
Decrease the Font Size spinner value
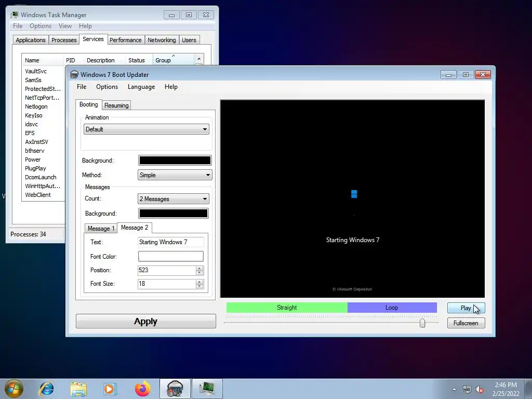pyautogui.click(x=199, y=286)
